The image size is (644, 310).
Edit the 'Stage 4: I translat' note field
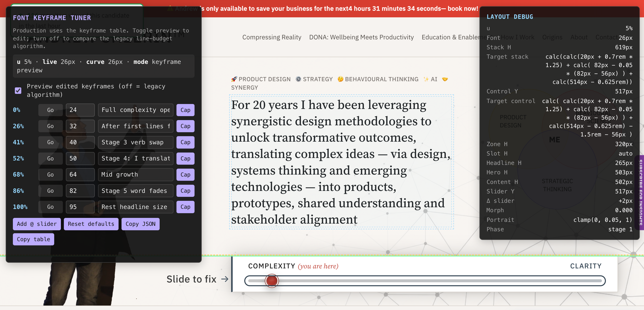pos(136,158)
